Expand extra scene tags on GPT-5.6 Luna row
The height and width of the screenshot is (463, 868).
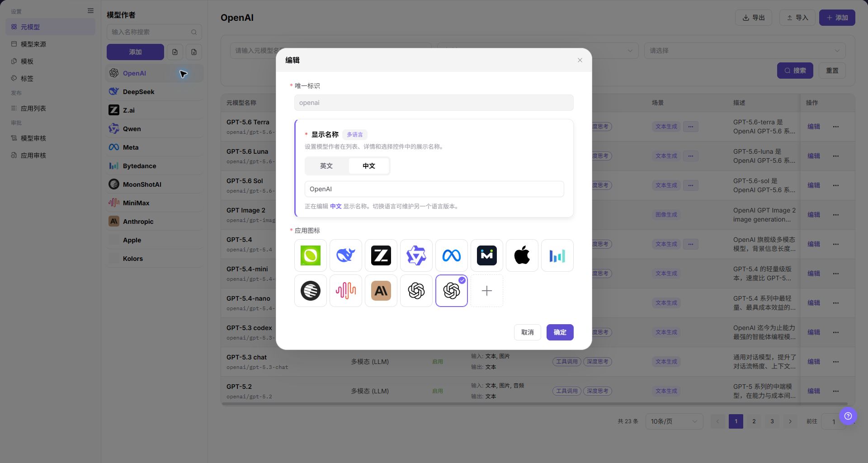click(691, 156)
